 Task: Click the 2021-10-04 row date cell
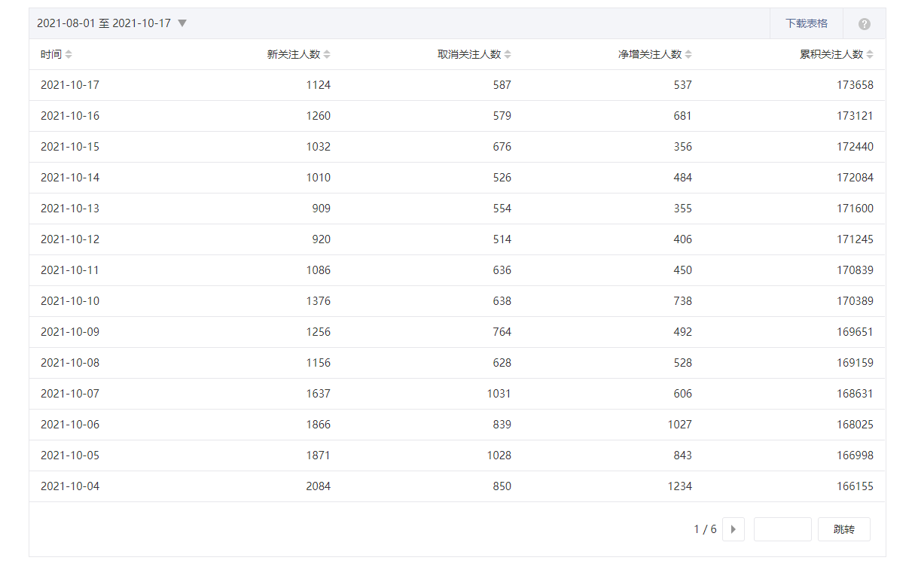[x=70, y=486]
